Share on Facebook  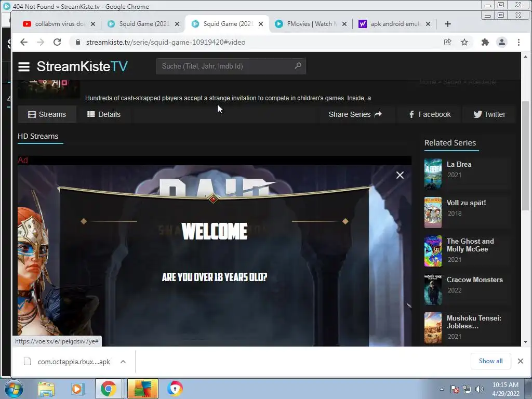(430, 114)
